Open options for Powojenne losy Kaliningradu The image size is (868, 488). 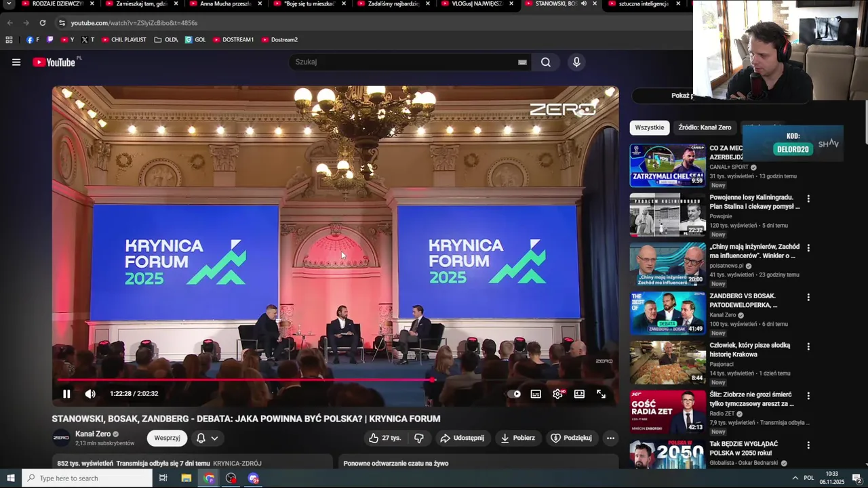point(808,199)
